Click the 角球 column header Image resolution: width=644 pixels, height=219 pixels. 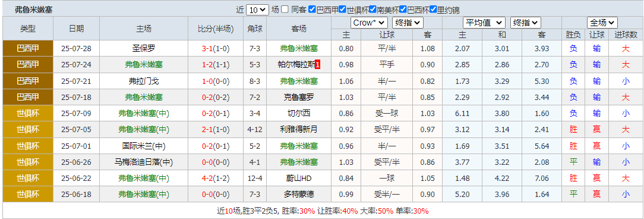[255, 29]
